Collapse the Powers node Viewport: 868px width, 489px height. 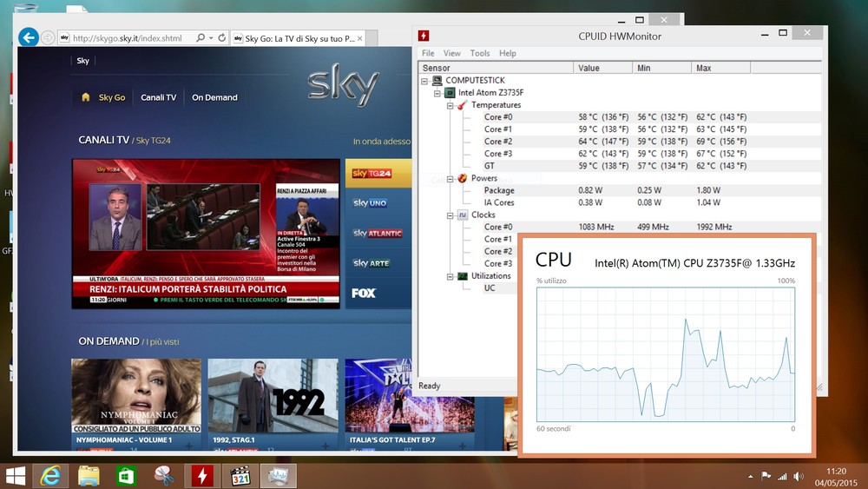pos(450,178)
